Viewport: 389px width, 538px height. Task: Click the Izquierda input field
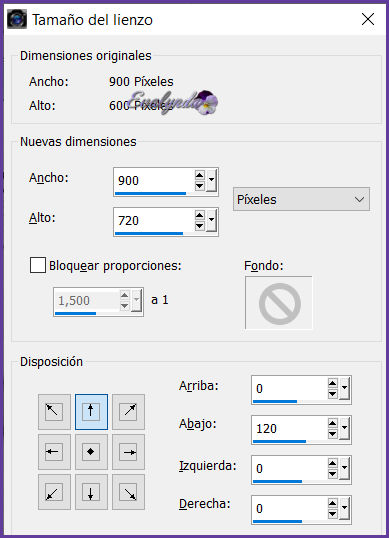click(290, 469)
